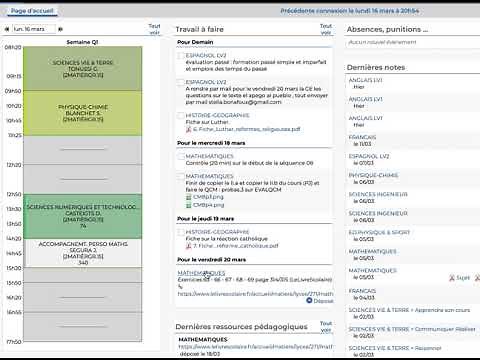Open Physique-Chimie note of 06/03

point(413,178)
